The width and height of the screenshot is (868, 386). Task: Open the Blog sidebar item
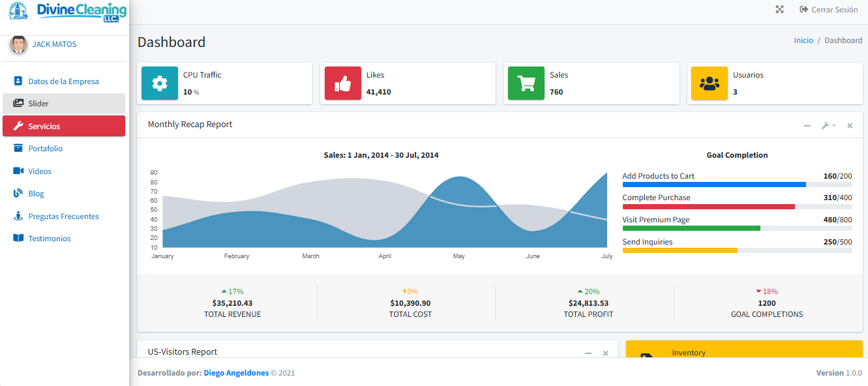click(x=36, y=194)
